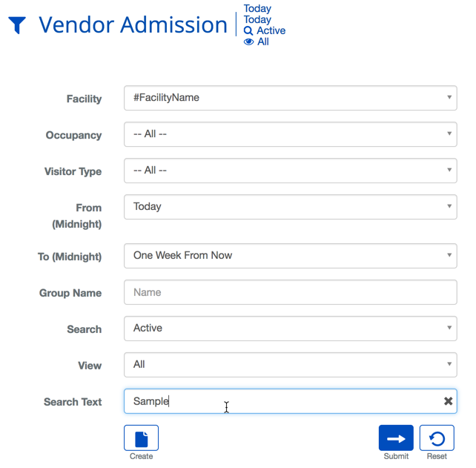Expand the One Week From Now dropdown
The image size is (476, 468).
[290, 256]
